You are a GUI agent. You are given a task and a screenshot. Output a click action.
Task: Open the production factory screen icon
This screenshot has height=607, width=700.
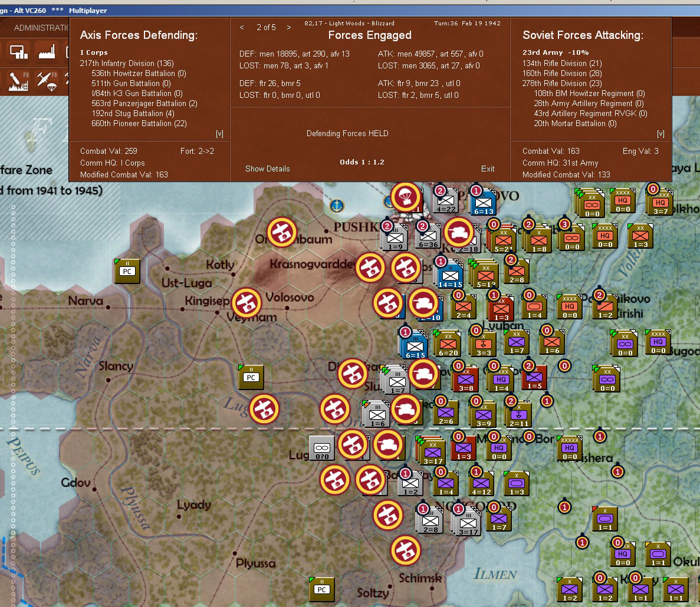[x=47, y=52]
